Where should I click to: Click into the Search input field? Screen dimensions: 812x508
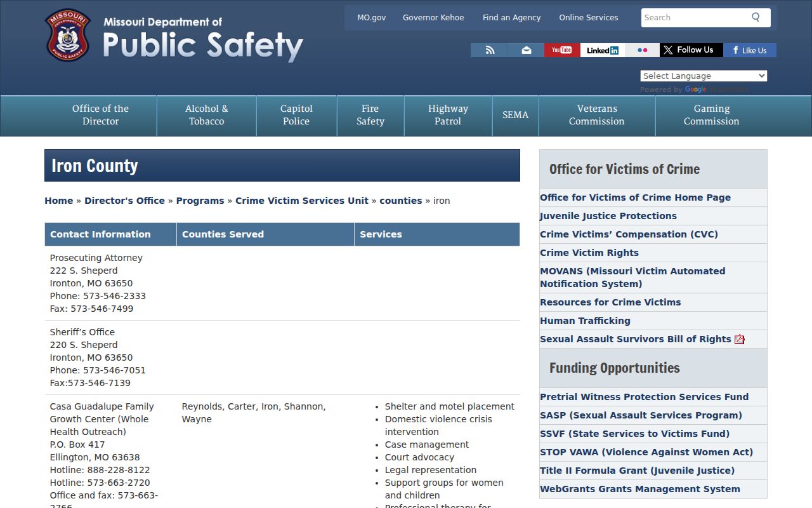tap(695, 18)
